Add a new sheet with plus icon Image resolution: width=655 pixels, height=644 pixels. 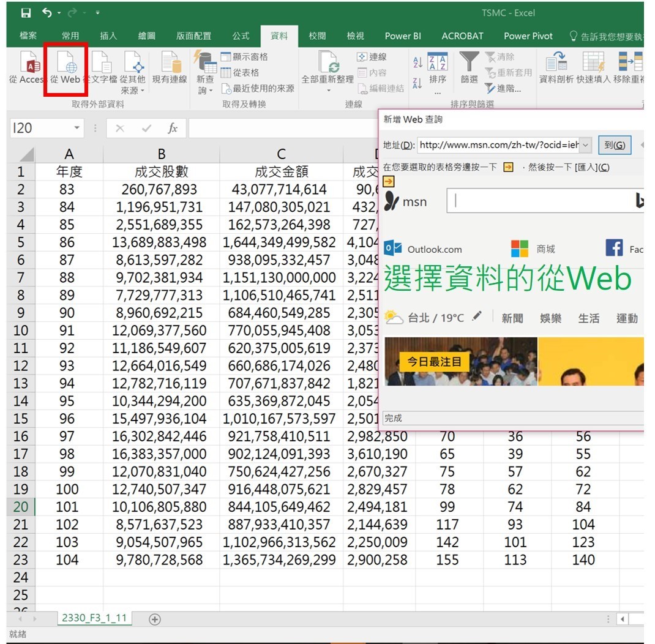point(154,619)
